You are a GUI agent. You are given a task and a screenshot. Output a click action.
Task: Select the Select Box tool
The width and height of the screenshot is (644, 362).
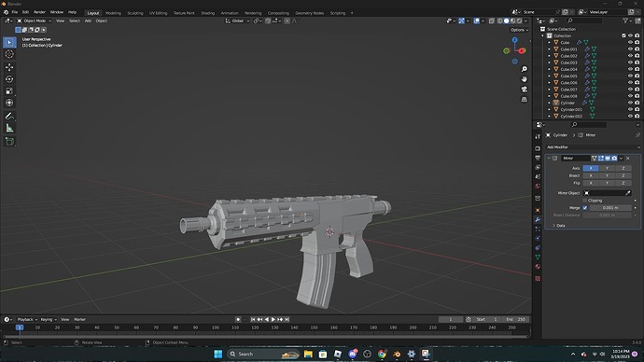coord(9,42)
